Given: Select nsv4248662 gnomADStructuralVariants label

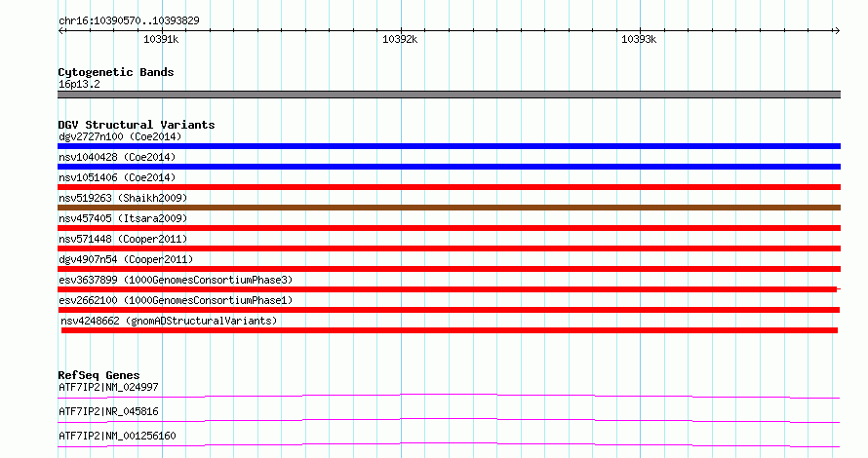Looking at the screenshot, I should pyautogui.click(x=169, y=321).
